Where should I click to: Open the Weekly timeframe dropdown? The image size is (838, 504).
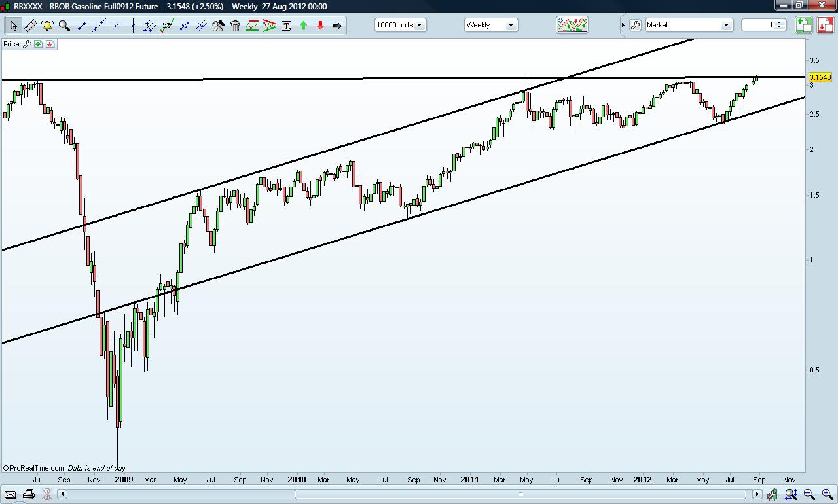tap(491, 25)
